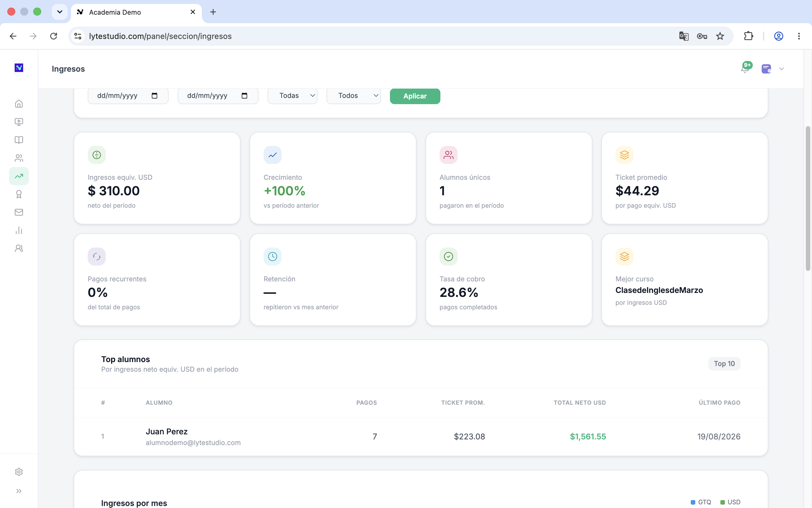Click the purple user avatar icon

coord(766,69)
